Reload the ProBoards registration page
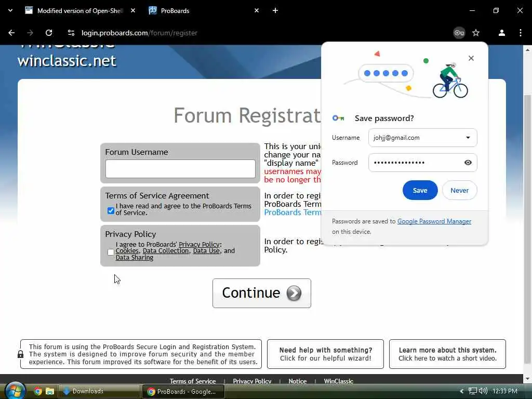 click(x=49, y=33)
